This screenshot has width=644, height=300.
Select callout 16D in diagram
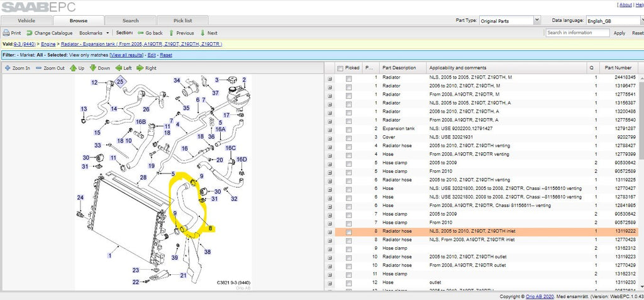(241, 160)
